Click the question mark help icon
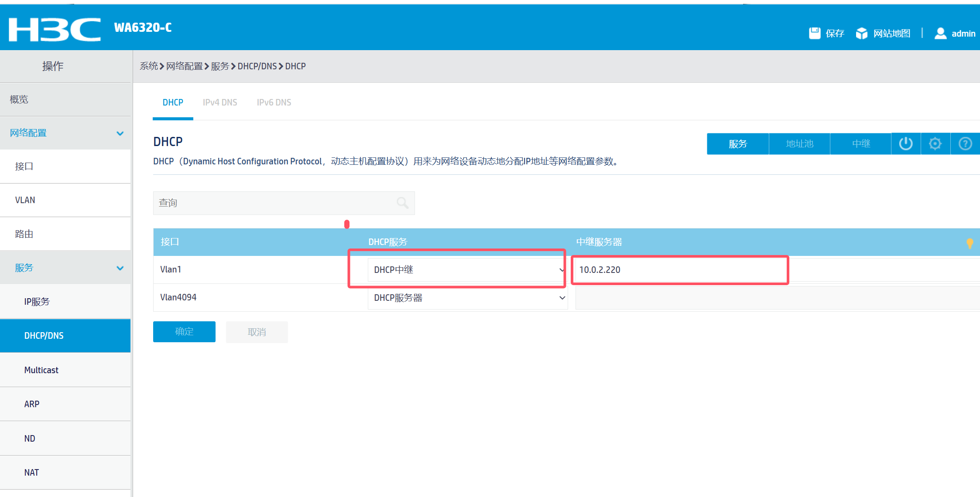The image size is (980, 497). coord(965,143)
